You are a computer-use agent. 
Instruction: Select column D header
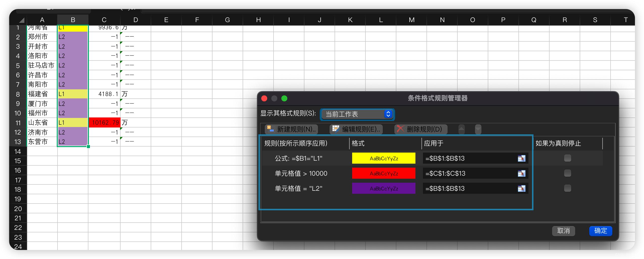(x=136, y=20)
